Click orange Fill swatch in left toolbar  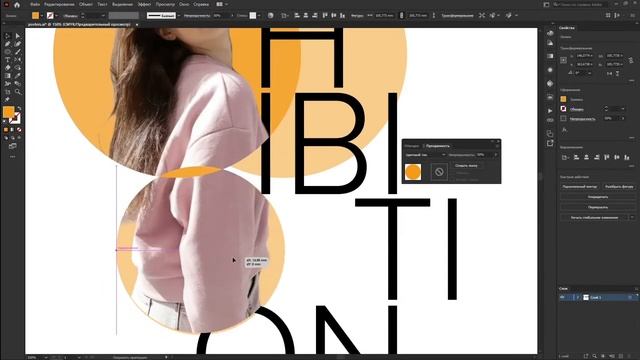(x=9, y=111)
